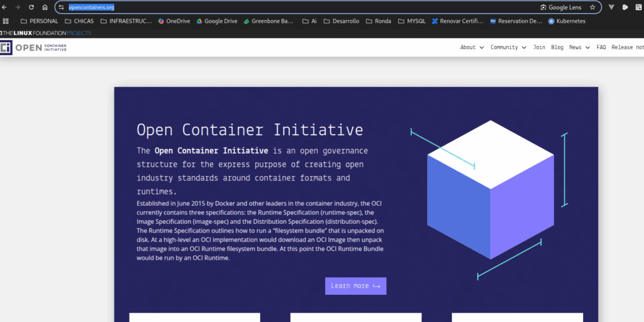Open the Kubernetes bookmark
This screenshot has height=322, width=644.
[x=567, y=21]
